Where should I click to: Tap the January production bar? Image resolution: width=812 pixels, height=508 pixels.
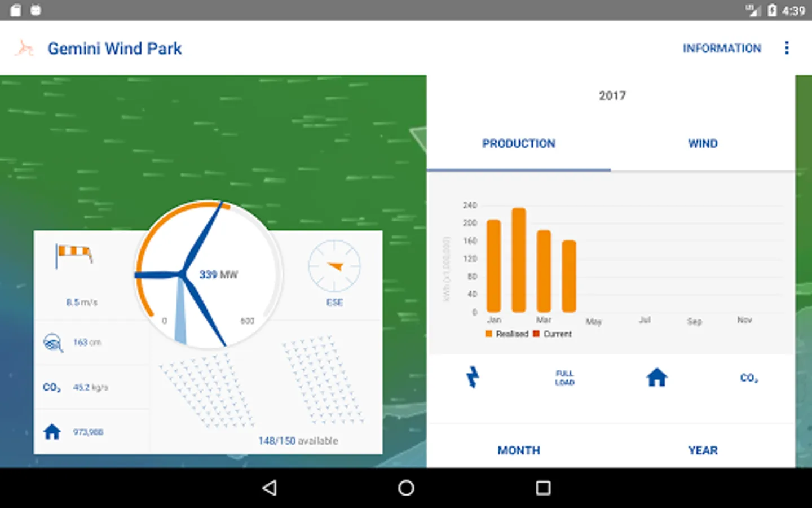(x=493, y=266)
